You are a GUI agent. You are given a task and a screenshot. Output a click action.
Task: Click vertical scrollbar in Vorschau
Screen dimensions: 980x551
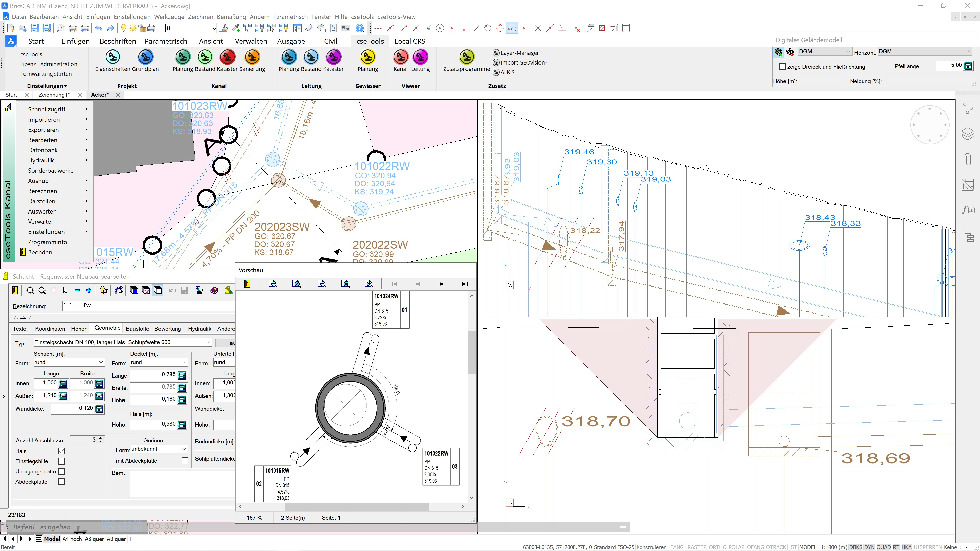click(x=472, y=352)
